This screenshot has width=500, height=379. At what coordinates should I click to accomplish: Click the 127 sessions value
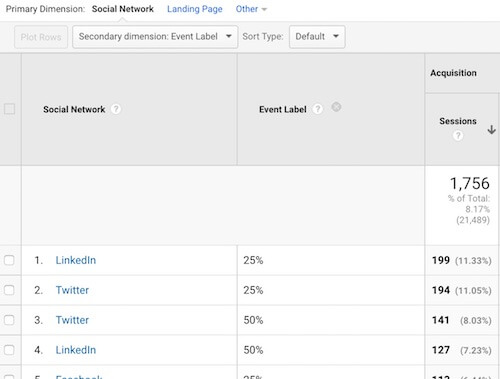441,350
